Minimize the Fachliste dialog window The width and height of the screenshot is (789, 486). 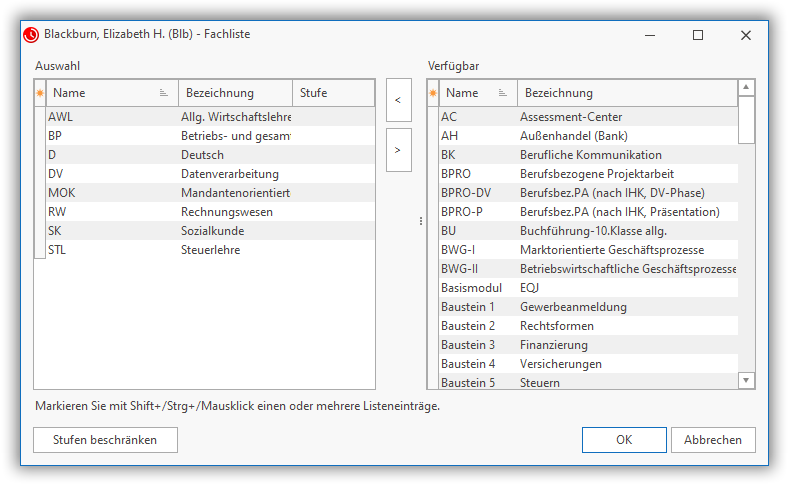click(650, 35)
